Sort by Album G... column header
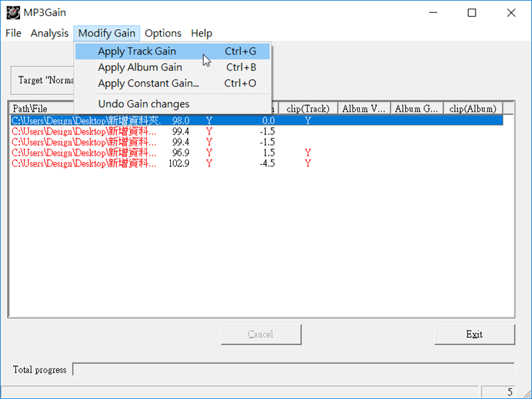This screenshot has height=399, width=532. (417, 108)
